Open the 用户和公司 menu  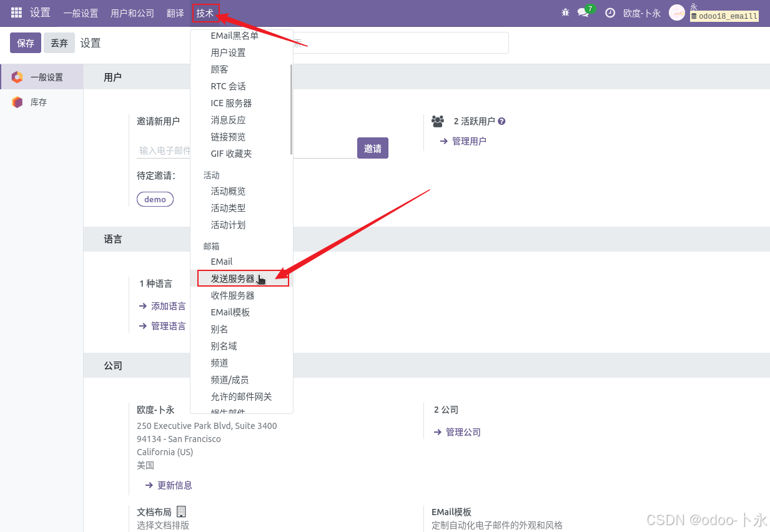[132, 12]
